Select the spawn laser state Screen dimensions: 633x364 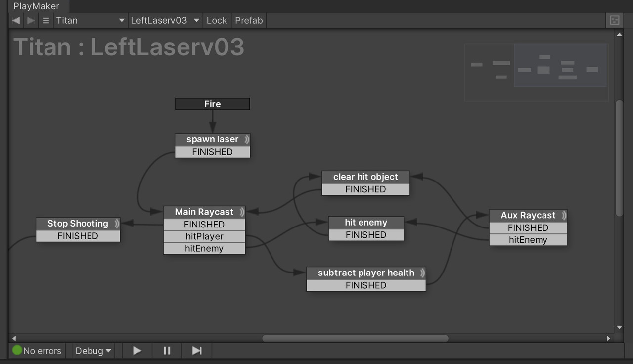pyautogui.click(x=213, y=139)
